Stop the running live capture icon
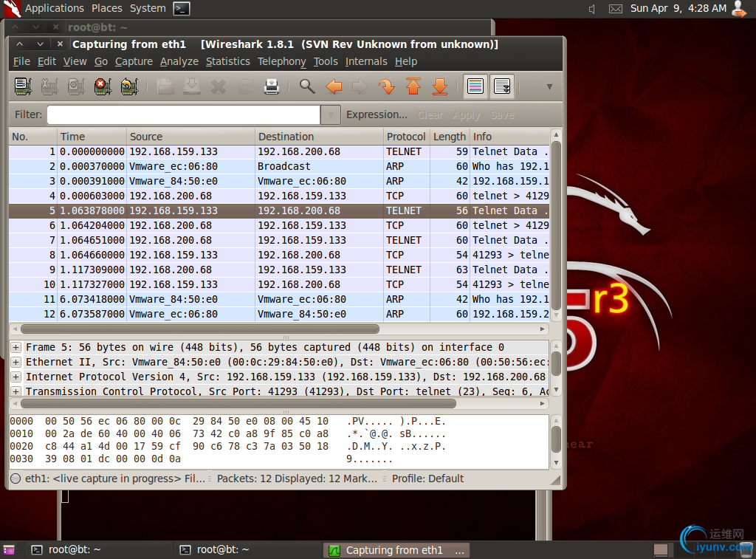 (102, 87)
